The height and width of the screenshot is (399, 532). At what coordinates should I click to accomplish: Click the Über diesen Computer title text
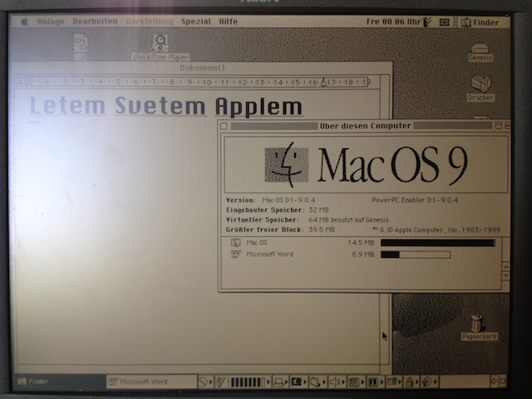click(x=365, y=126)
